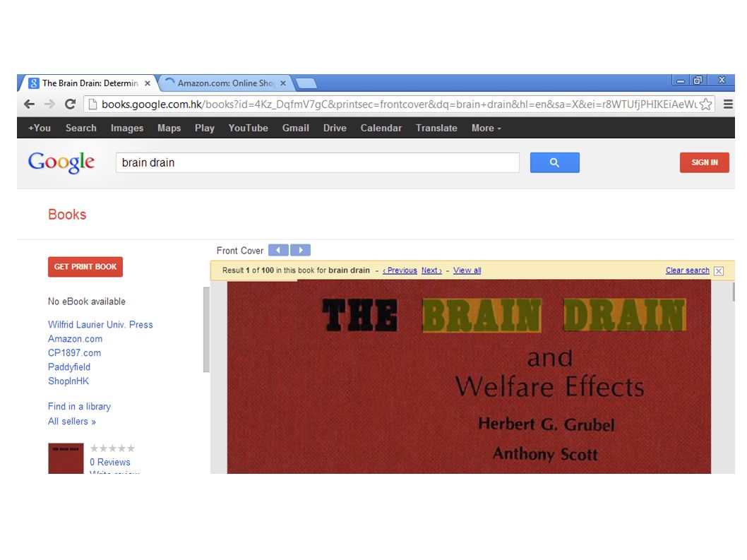Open +You in the Google bar
Screen dimensions: 747x560
tap(39, 128)
